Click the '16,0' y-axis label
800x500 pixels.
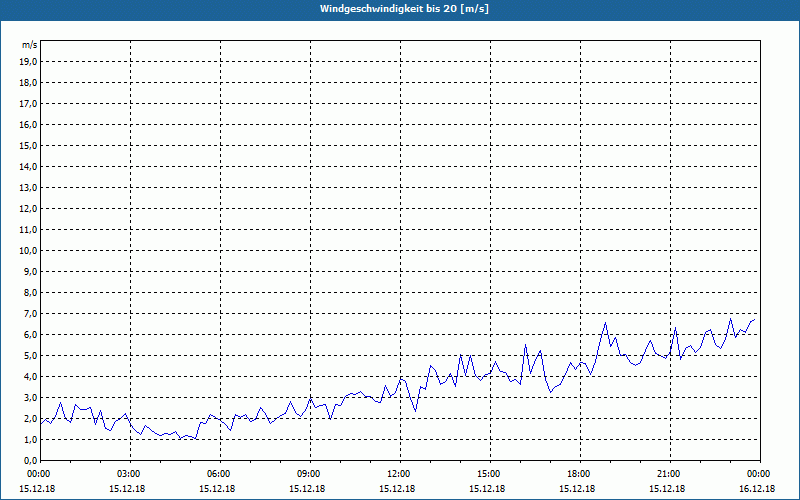[28, 124]
